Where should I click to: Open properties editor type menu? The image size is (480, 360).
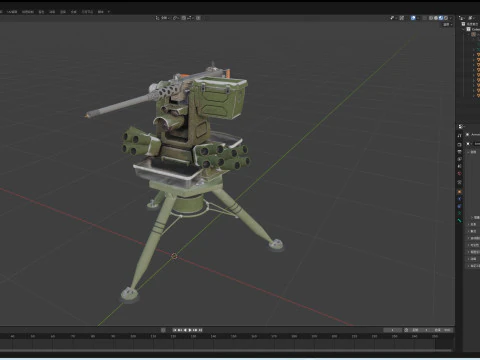tap(461, 127)
